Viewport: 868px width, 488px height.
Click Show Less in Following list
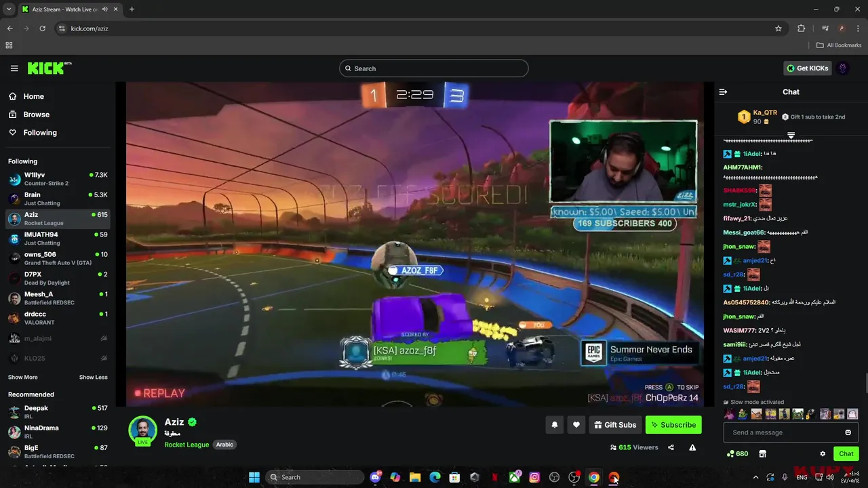tap(94, 377)
